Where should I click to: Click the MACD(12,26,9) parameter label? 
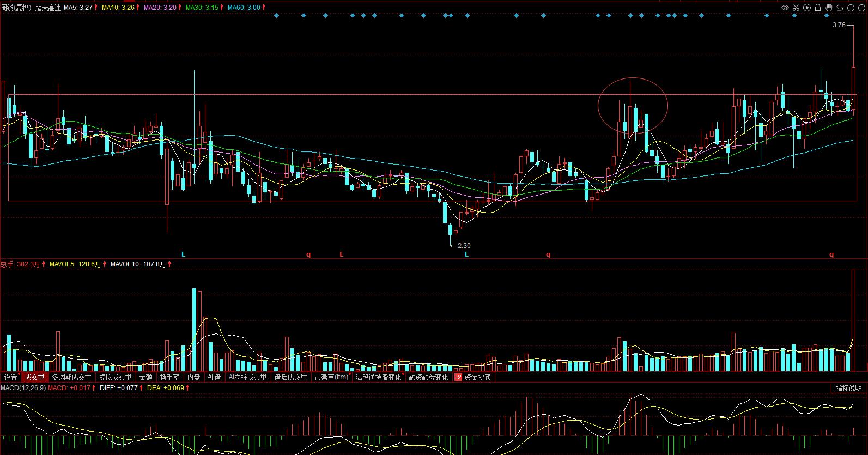pos(23,388)
